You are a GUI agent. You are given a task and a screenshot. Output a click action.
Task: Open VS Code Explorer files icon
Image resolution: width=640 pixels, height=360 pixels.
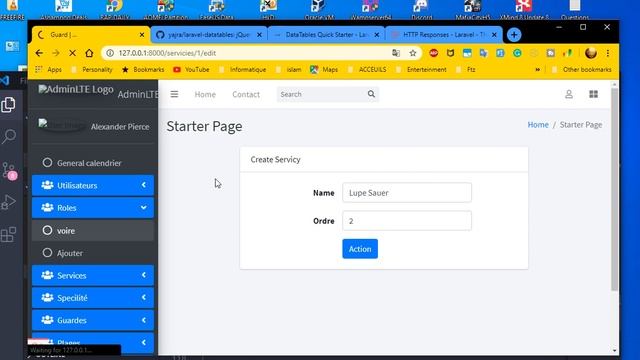coord(9,105)
